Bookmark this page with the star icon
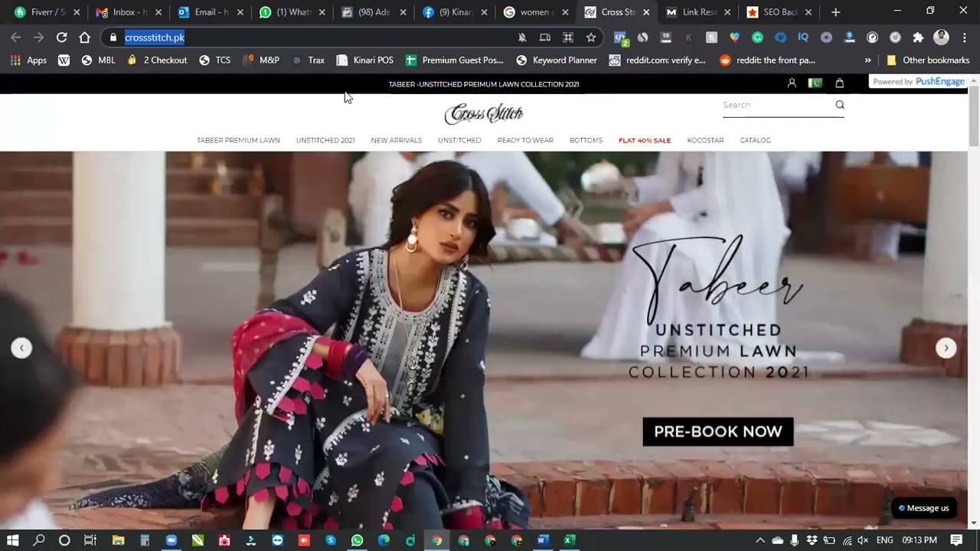The width and height of the screenshot is (980, 551). pos(591,37)
